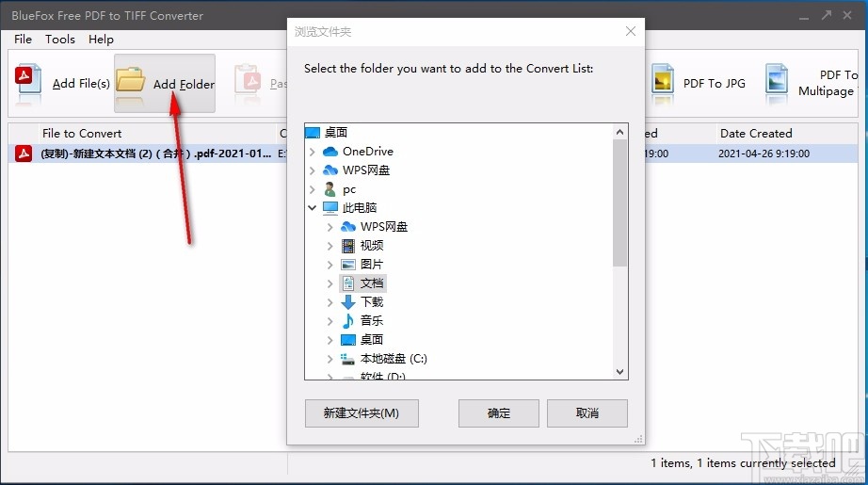Click the 视频 film icon
The height and width of the screenshot is (485, 868).
[348, 245]
